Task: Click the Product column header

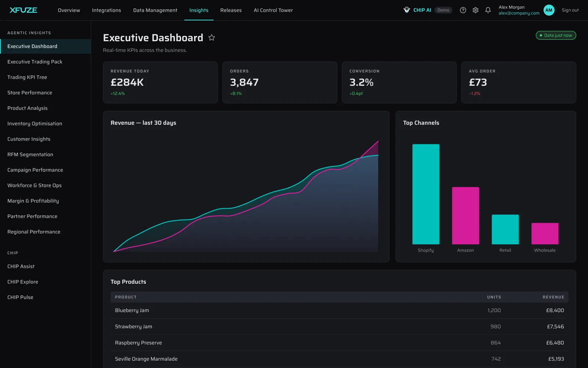Action: coord(126,297)
